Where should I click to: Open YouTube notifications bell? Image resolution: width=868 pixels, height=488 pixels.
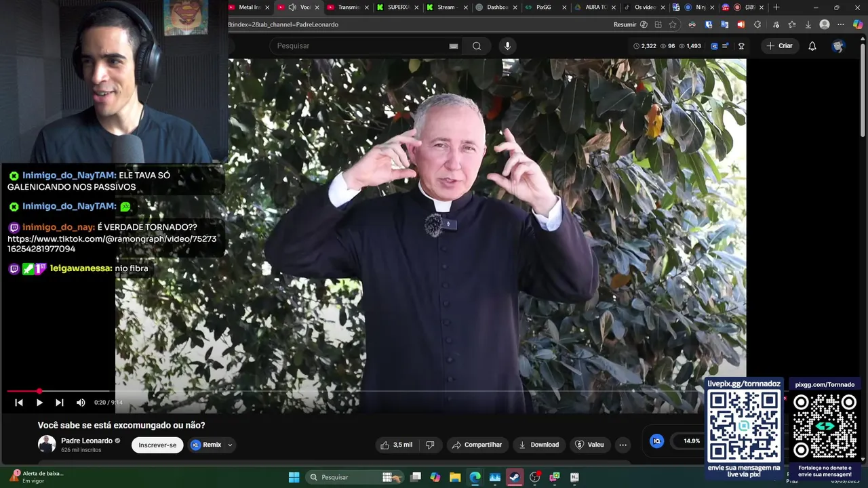coord(812,45)
